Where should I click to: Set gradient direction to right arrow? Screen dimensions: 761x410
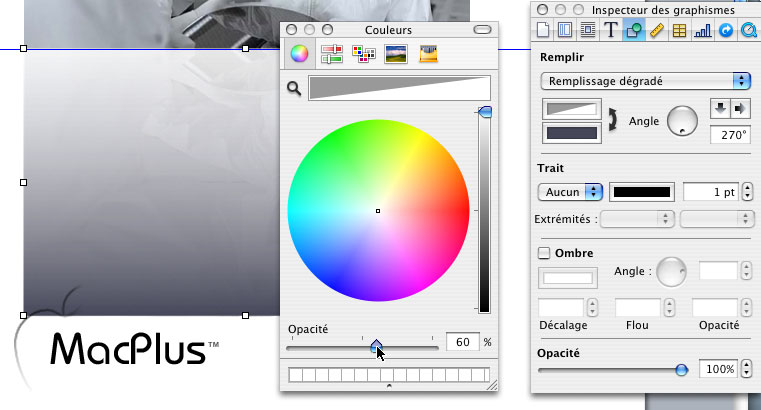click(x=740, y=108)
